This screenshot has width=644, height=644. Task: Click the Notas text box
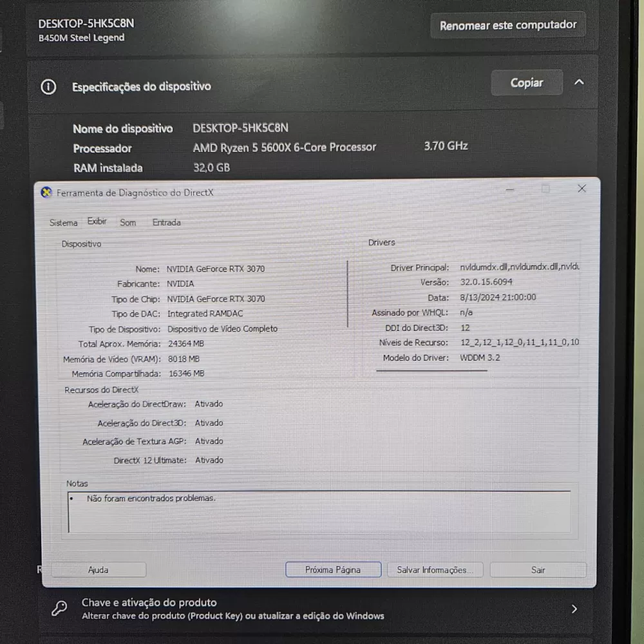(x=319, y=512)
